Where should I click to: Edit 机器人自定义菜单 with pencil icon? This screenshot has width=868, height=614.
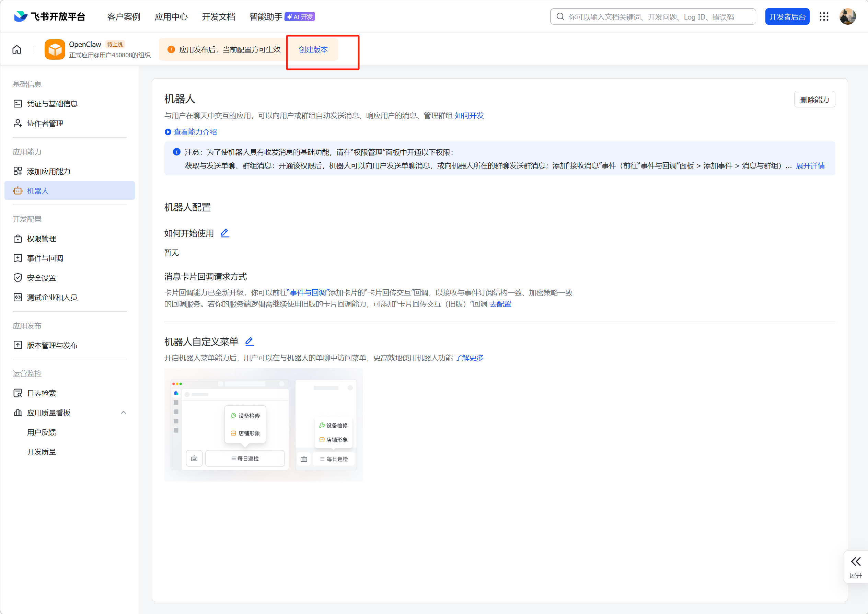click(249, 341)
